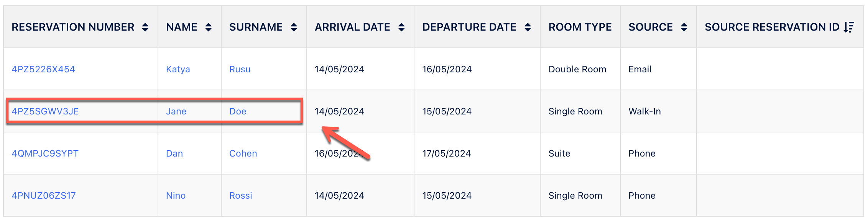This screenshot has height=222, width=868.
Task: Click the Walk-In source cell
Action: coord(644,111)
